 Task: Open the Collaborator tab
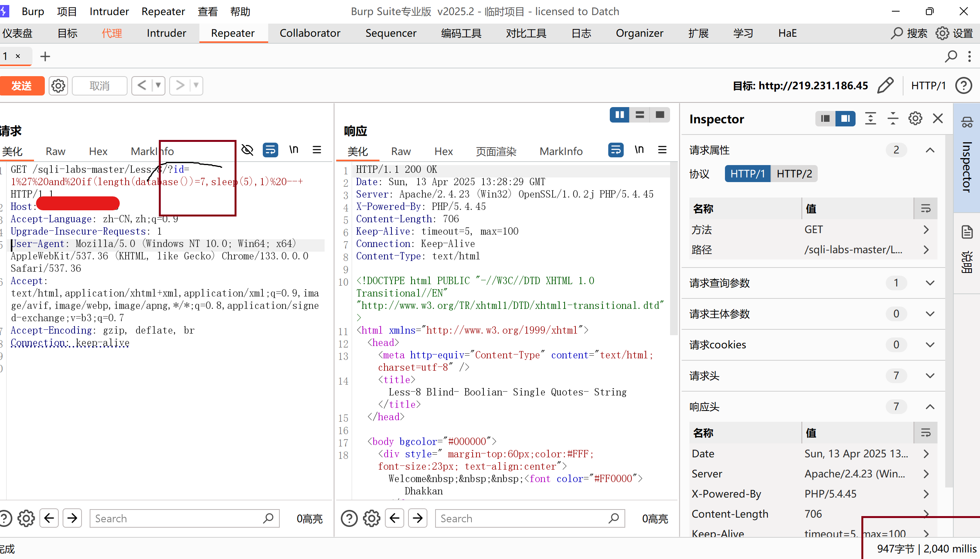click(310, 33)
